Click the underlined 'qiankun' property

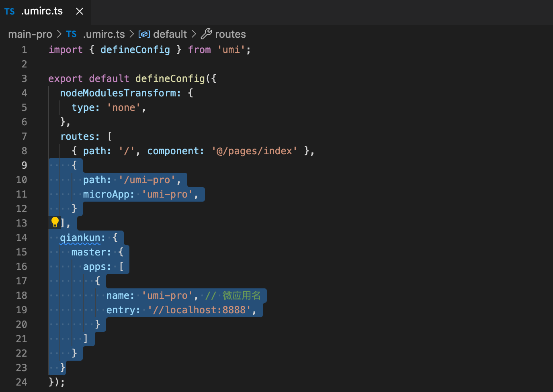click(x=80, y=238)
